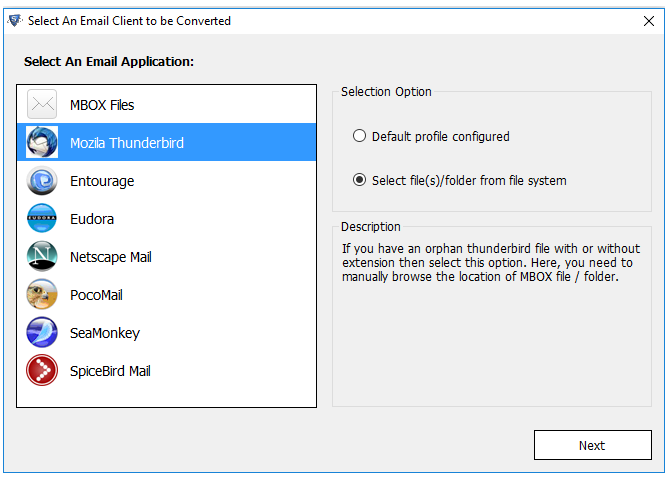This screenshot has height=480, width=669.
Task: Click the PocoMail bird icon
Action: pyautogui.click(x=42, y=294)
